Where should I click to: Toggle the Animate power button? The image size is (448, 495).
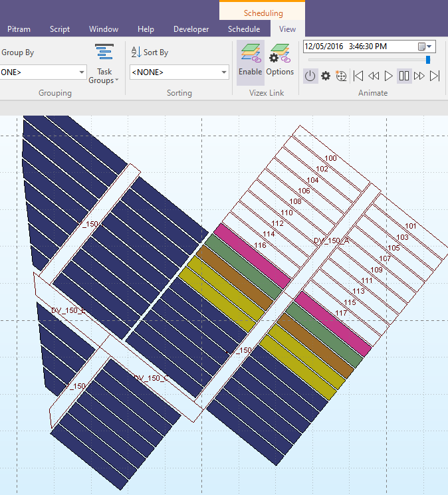(310, 76)
